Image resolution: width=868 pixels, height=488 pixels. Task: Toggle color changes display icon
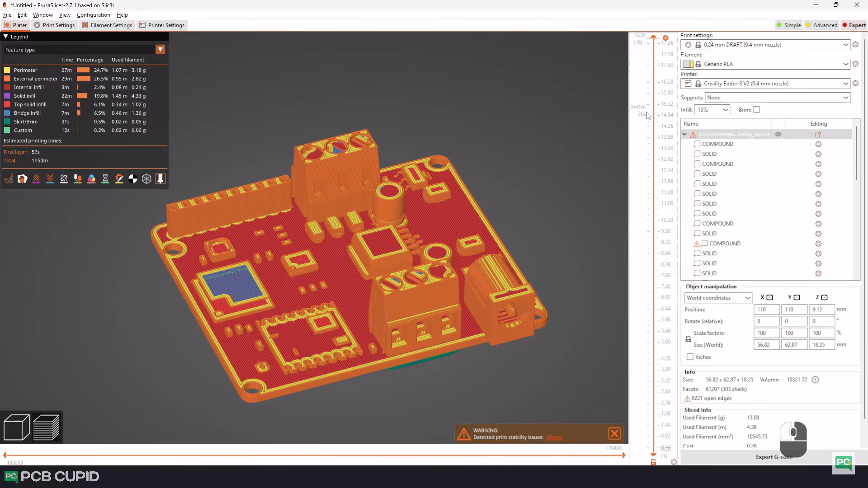(x=91, y=179)
